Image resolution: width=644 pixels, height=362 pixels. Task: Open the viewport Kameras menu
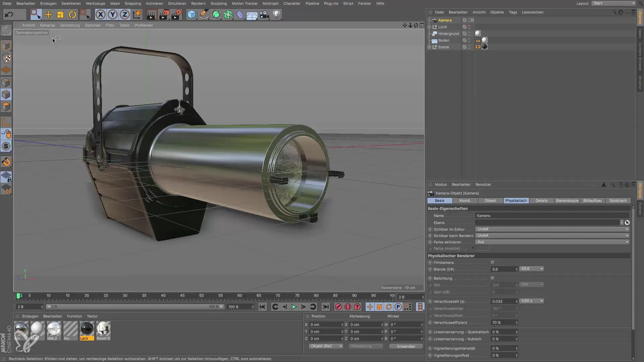[x=47, y=25]
